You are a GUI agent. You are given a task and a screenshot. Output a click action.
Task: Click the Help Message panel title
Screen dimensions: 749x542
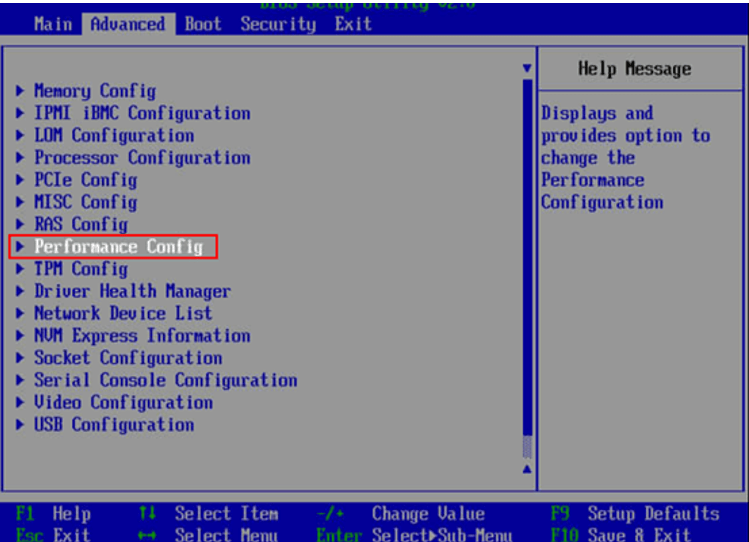tap(634, 69)
